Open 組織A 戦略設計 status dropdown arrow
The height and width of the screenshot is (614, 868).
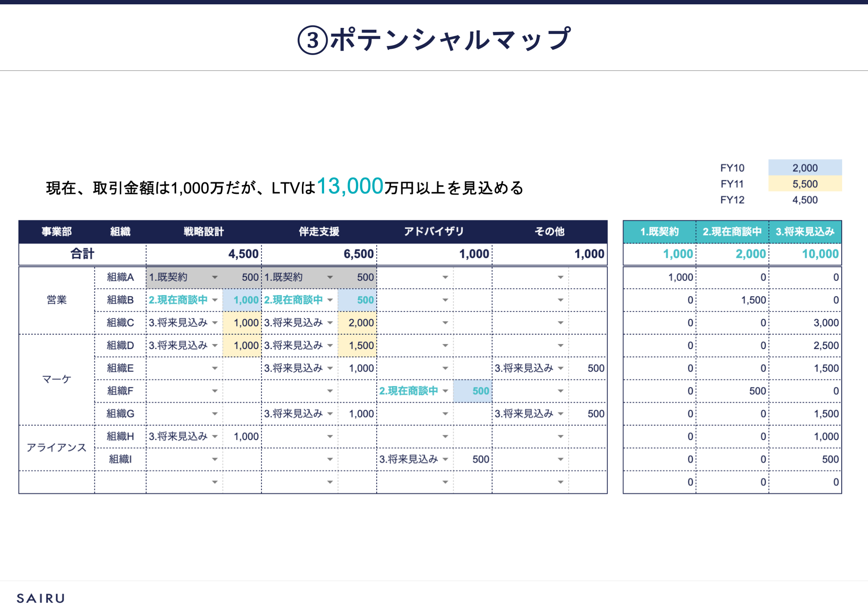pyautogui.click(x=215, y=277)
